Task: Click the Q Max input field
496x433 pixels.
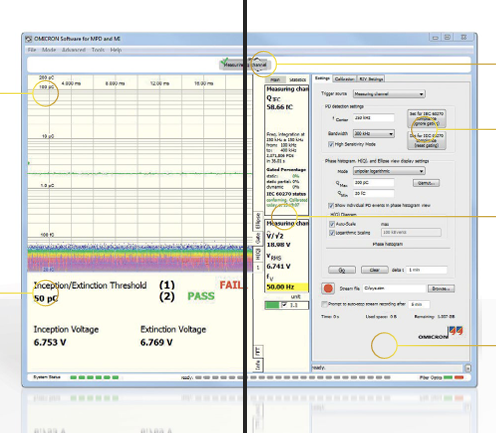Action: pos(374,183)
